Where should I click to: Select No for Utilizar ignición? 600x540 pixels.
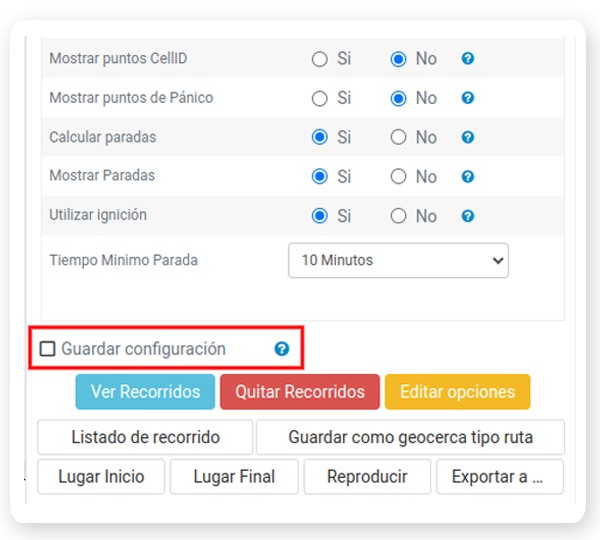point(398,216)
